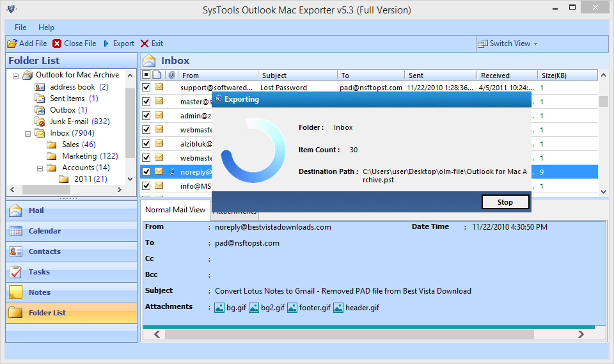Click the Exit toolbar icon

tap(145, 44)
